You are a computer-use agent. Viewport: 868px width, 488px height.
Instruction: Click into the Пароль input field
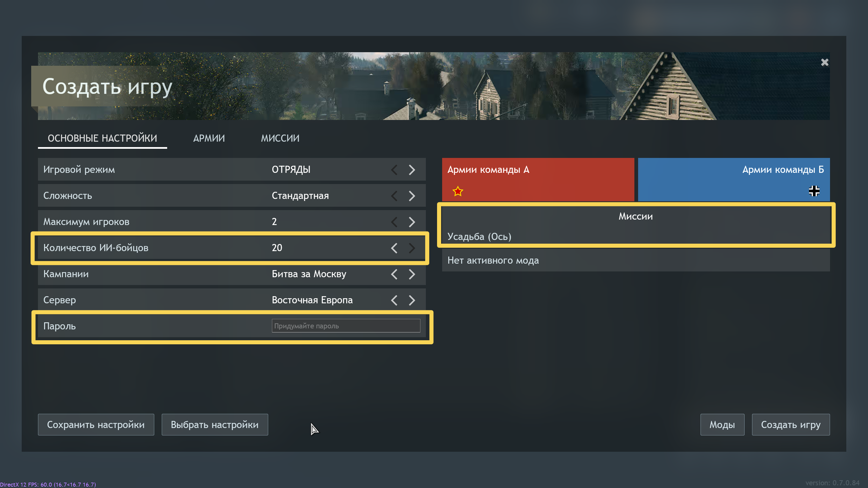(346, 326)
